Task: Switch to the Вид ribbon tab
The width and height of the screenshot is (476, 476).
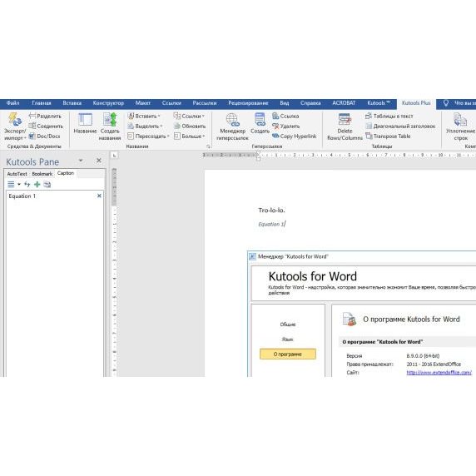Action: point(285,103)
